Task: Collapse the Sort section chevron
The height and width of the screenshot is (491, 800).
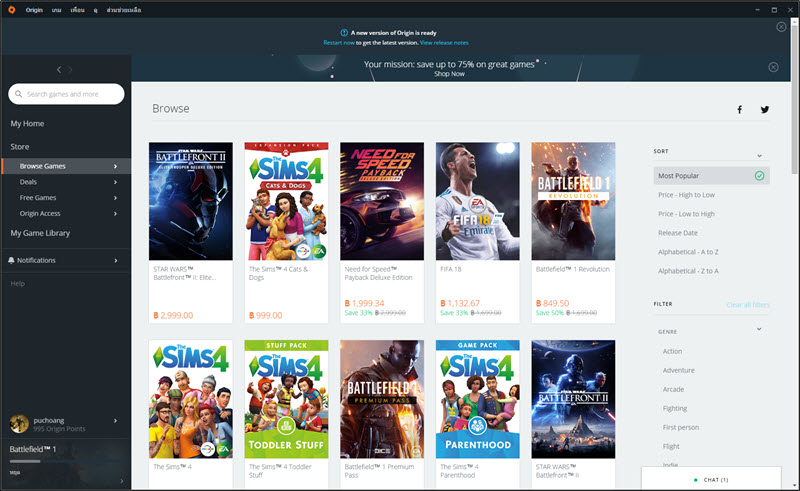Action: (759, 156)
